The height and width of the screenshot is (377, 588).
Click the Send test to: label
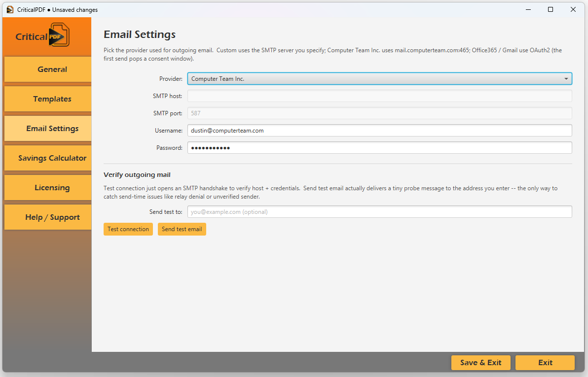click(x=166, y=212)
